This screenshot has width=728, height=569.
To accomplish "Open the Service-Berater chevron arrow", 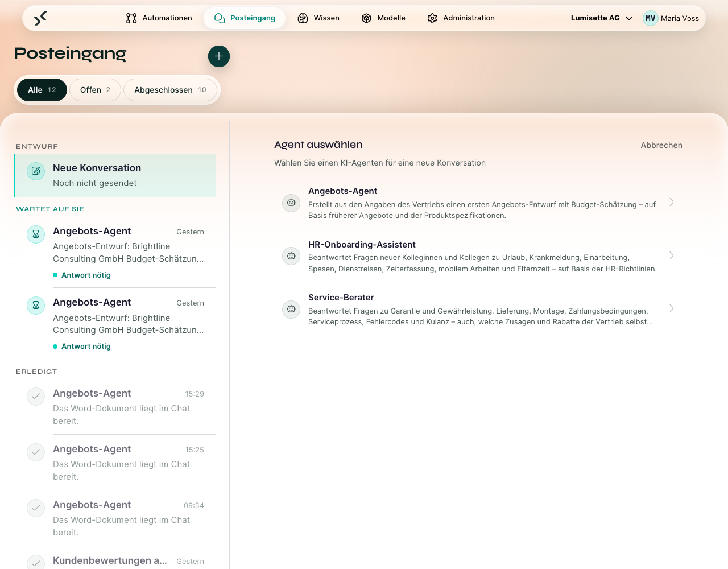I will pyautogui.click(x=672, y=308).
